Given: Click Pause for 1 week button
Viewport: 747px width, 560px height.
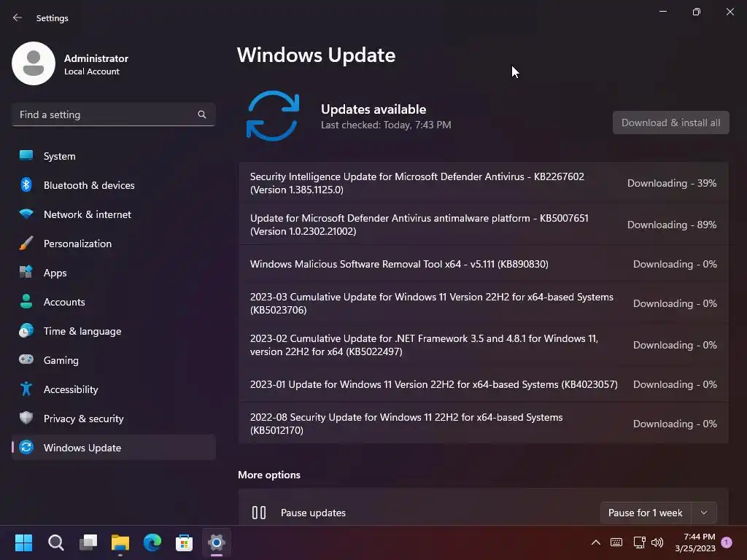Looking at the screenshot, I should point(646,513).
